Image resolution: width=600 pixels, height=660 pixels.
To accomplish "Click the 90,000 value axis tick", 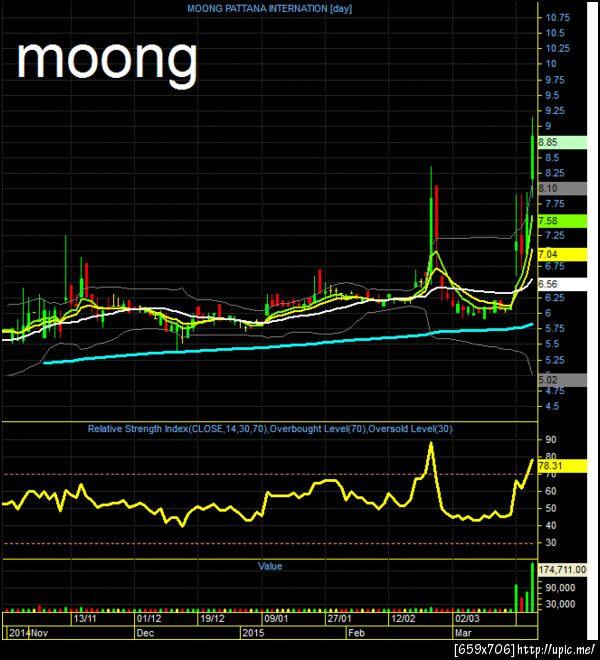I will 560,588.
